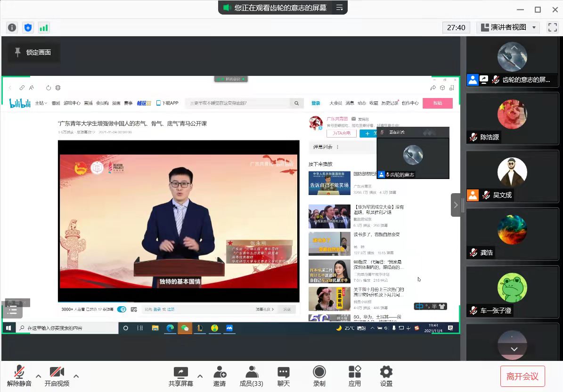Open menu icon on screen-viewing banner
Image resolution: width=563 pixels, height=392 pixels.
pos(339,8)
